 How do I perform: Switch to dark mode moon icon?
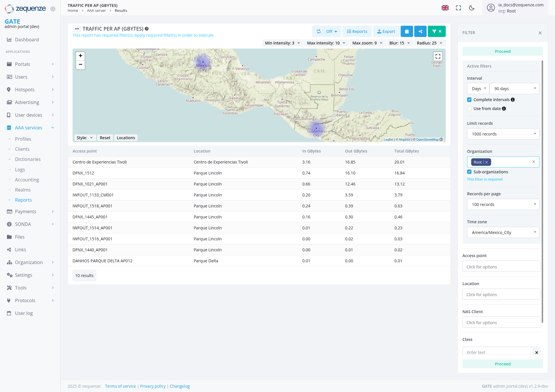pos(472,8)
